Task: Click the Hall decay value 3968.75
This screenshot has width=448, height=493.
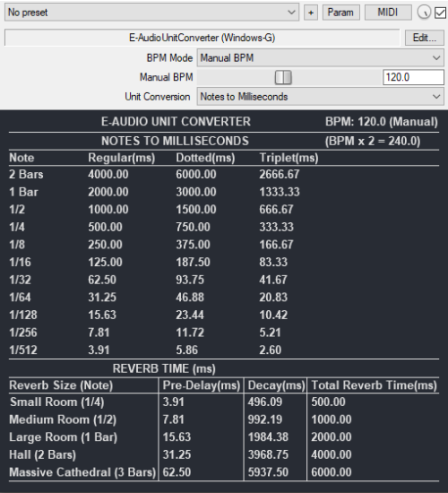Action: point(268,455)
